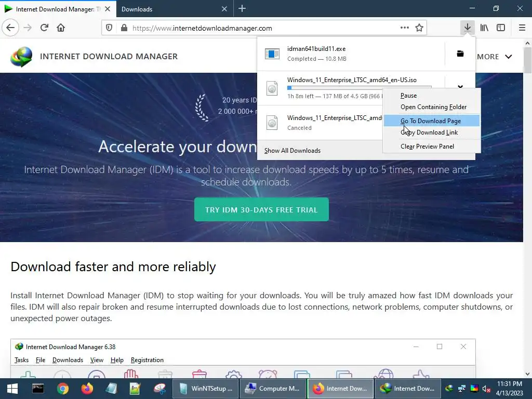The width and height of the screenshot is (532, 399).
Task: Open the Library bookshelf icon
Action: (x=484, y=28)
